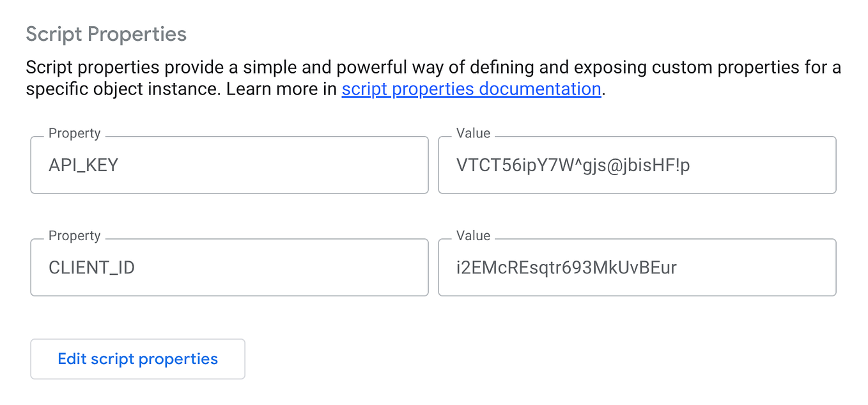Click the Script Properties heading

click(x=106, y=34)
